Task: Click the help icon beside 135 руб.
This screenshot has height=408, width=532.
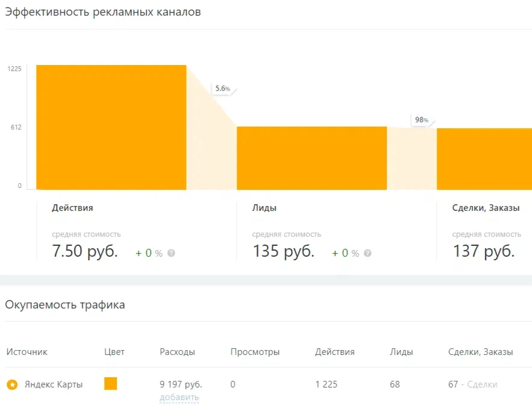Action: [x=368, y=253]
